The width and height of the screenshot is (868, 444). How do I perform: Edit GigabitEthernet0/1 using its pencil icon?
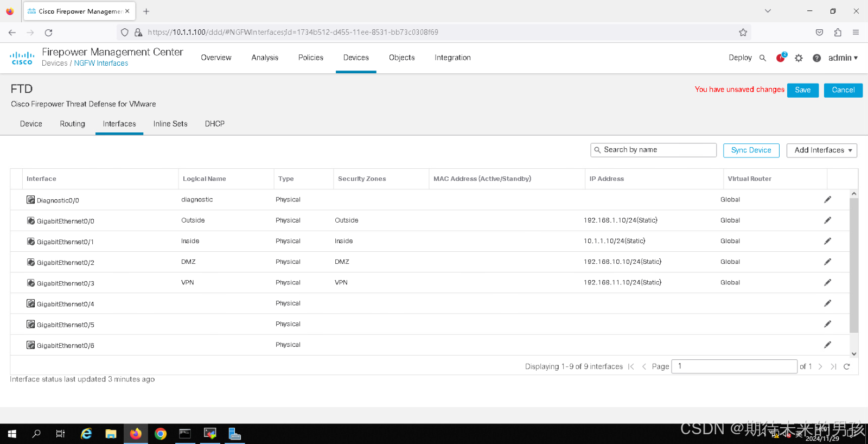pos(827,241)
